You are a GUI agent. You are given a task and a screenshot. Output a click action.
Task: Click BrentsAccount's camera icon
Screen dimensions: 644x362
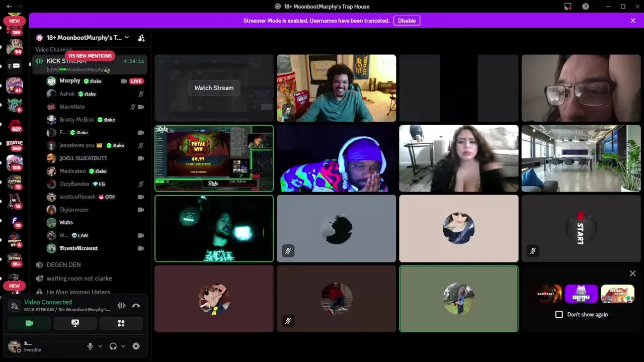pos(141,248)
